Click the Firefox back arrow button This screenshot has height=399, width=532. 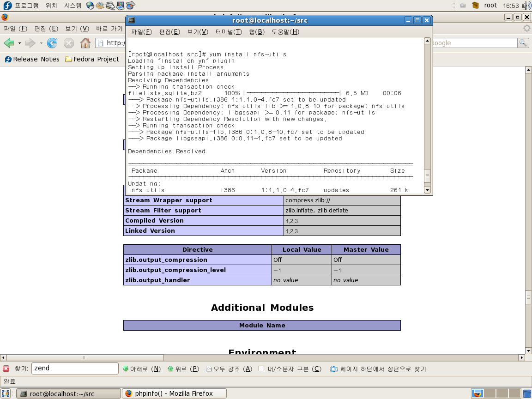click(9, 43)
